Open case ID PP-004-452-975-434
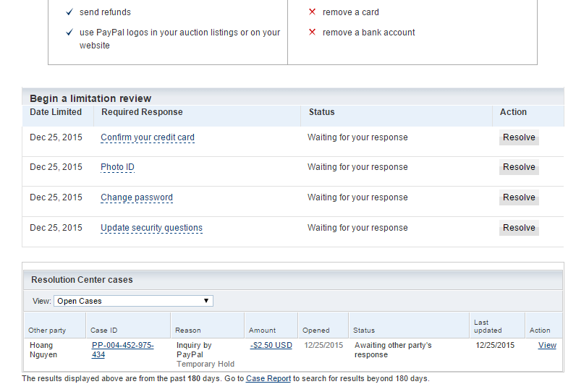Viewport: 576px width, 392px height. coord(122,350)
